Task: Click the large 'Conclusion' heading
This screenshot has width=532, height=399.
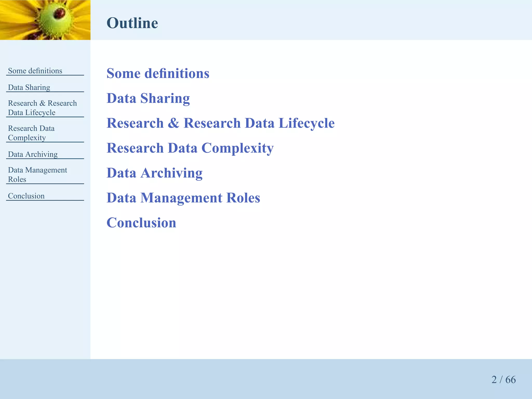Action: tap(141, 223)
